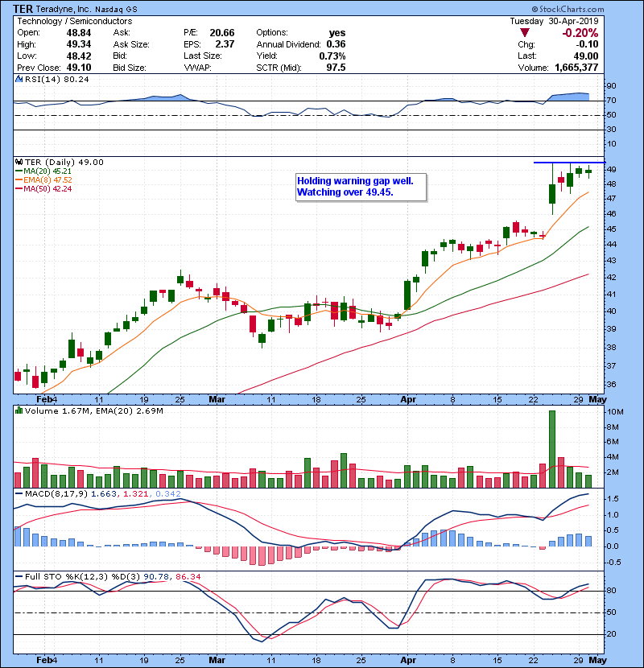
Task: Click the MA(50) 42.24 legend entry
Action: 44,188
